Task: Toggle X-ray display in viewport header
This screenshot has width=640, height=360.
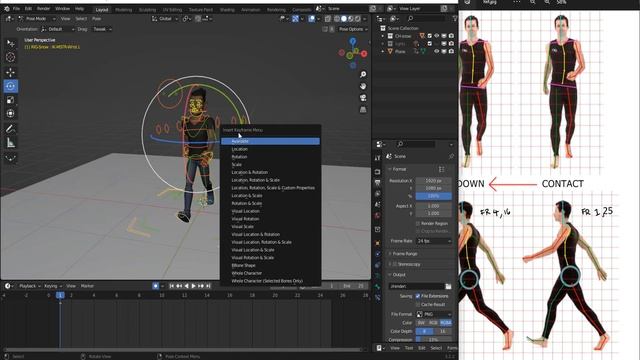Action: click(x=328, y=19)
